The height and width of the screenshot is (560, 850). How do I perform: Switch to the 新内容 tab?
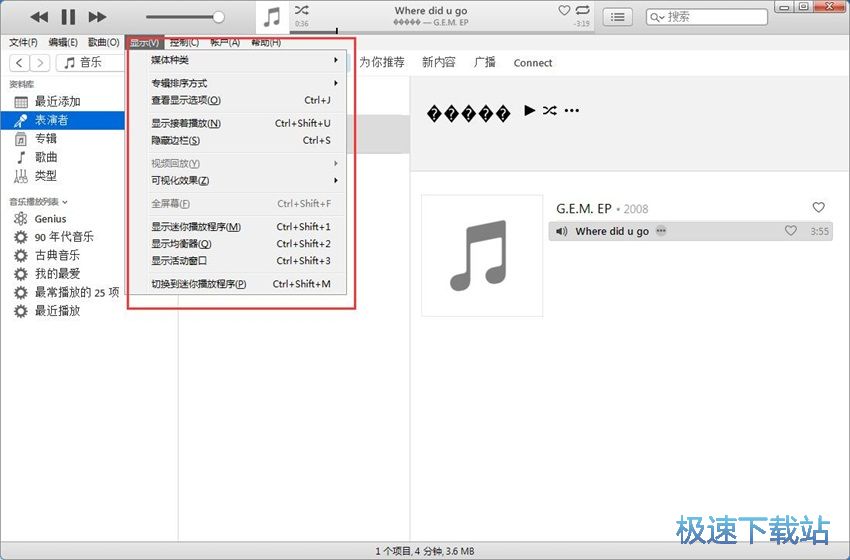click(x=439, y=63)
